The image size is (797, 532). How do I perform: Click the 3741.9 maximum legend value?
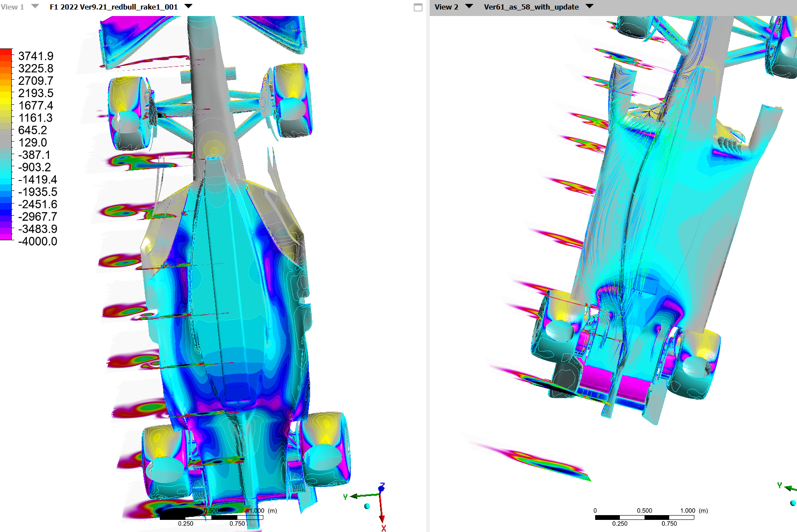pos(36,56)
